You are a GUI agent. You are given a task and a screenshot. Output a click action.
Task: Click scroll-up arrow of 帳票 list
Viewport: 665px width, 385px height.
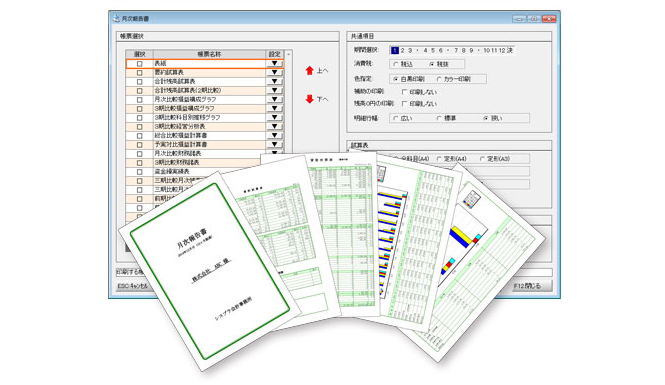(x=289, y=54)
